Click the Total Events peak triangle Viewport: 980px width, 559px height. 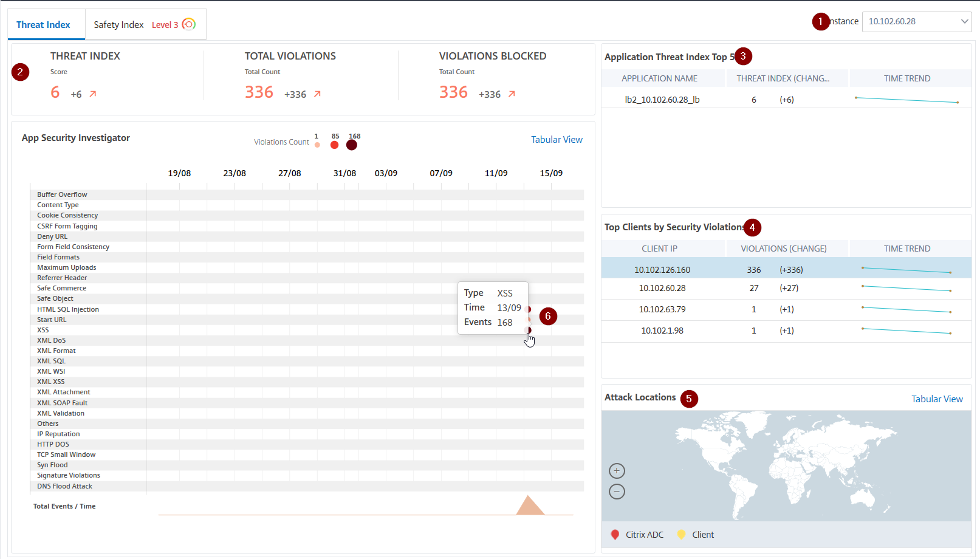tap(530, 507)
